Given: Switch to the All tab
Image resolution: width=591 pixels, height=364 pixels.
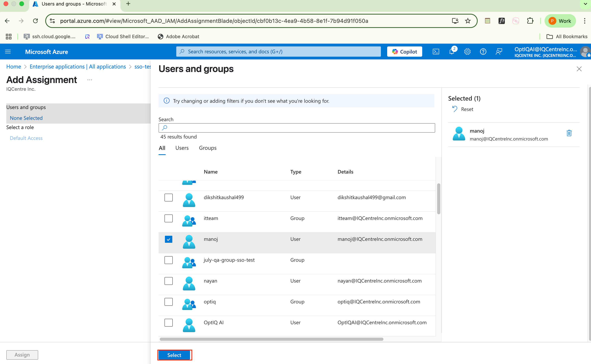Looking at the screenshot, I should coord(162,148).
